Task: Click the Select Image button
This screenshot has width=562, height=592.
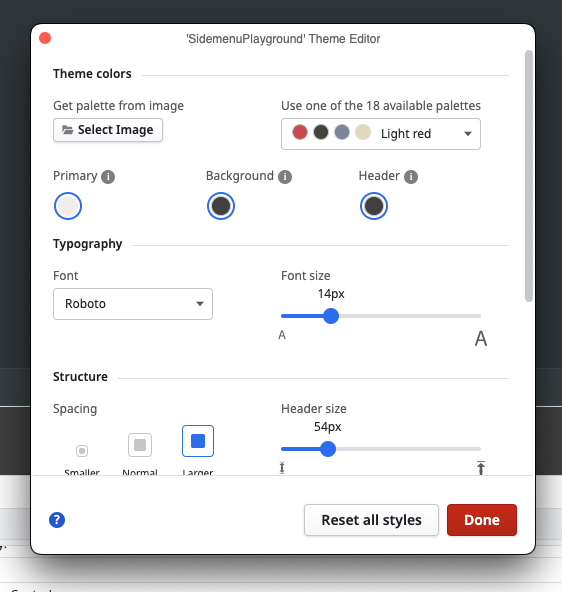Action: pos(108,130)
